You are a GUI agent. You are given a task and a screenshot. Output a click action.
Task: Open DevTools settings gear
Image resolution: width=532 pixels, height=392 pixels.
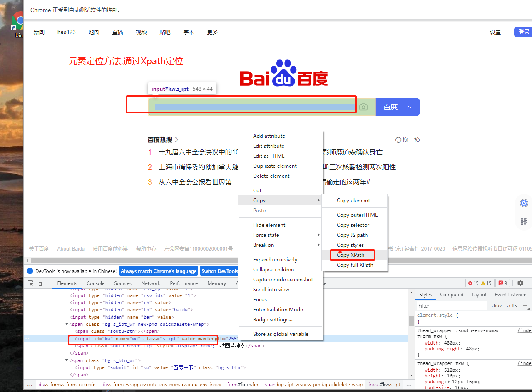(x=520, y=283)
